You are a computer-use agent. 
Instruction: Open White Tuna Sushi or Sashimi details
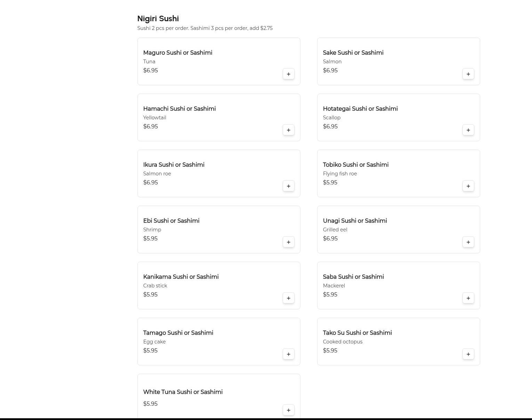coord(183,392)
